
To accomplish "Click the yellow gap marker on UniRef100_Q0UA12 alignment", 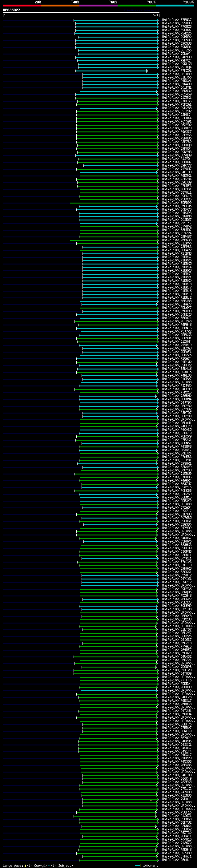I will coord(151,800).
